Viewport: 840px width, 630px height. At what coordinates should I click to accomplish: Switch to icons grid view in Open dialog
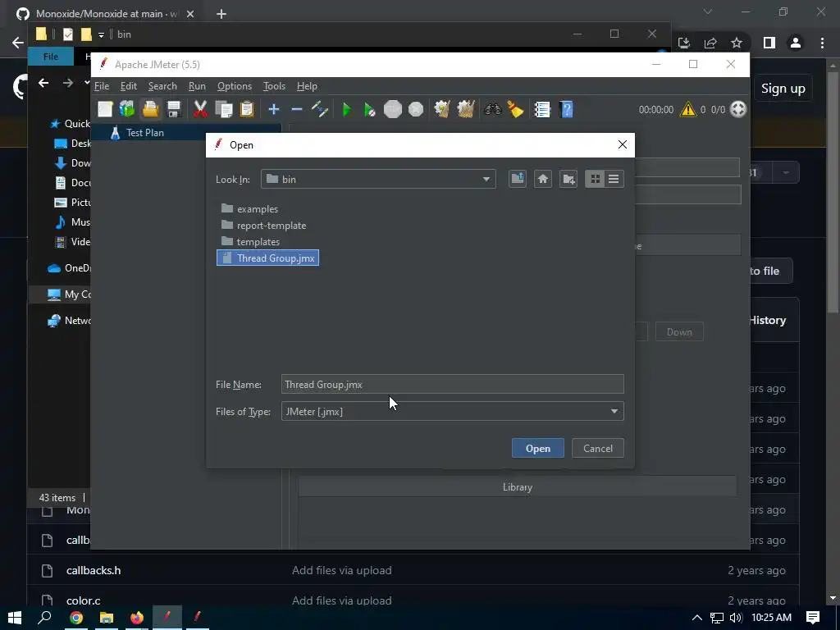point(595,179)
